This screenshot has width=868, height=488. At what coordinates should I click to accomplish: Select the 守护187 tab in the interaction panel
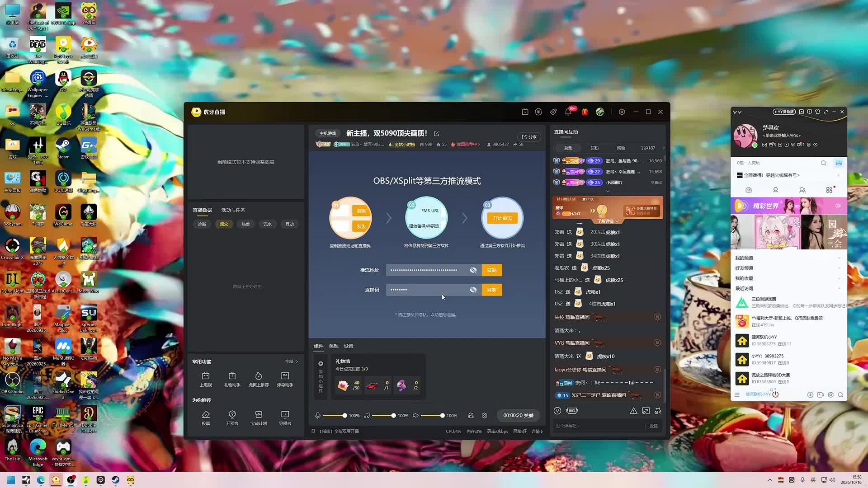click(x=647, y=148)
